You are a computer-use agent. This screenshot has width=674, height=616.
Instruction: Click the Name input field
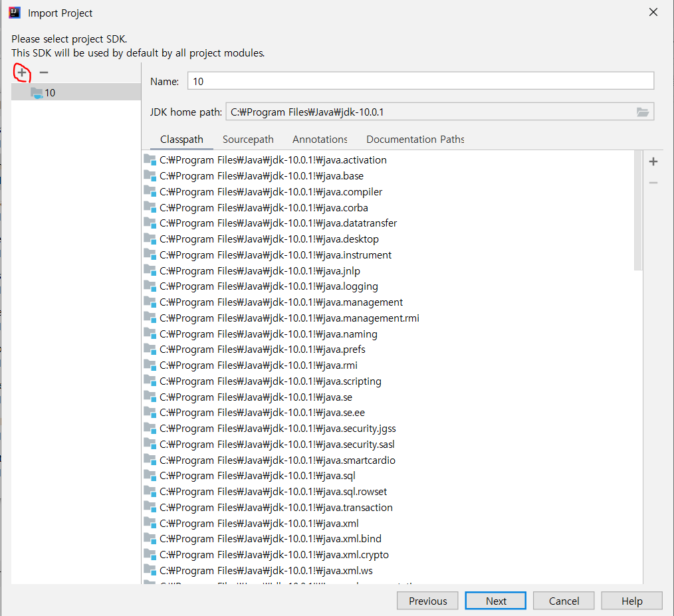tap(420, 81)
